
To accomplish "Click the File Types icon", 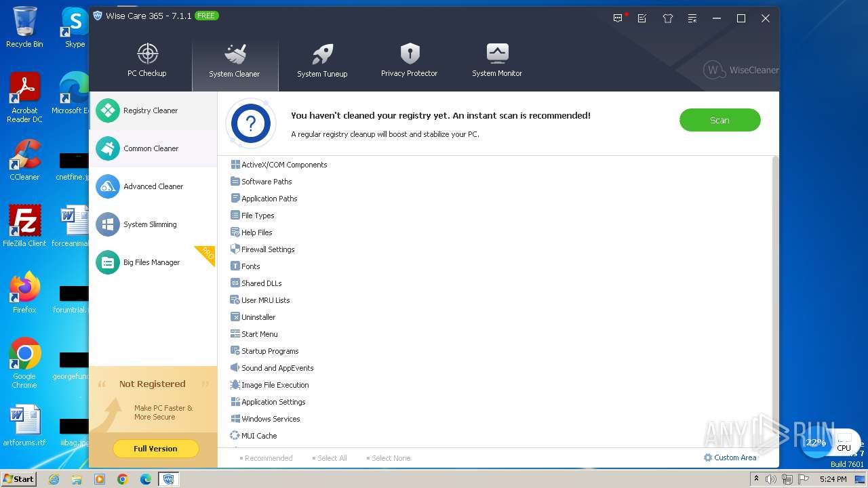I will [x=235, y=216].
